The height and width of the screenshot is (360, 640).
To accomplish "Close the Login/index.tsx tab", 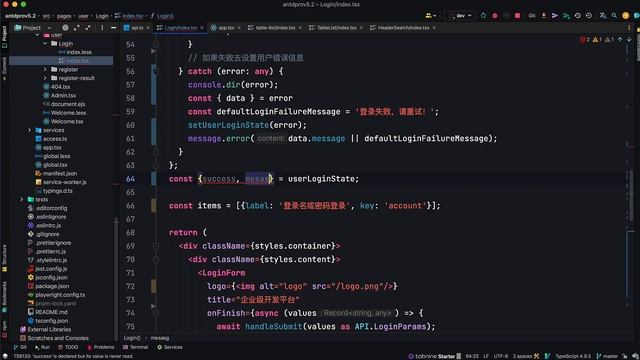I will click(202, 28).
